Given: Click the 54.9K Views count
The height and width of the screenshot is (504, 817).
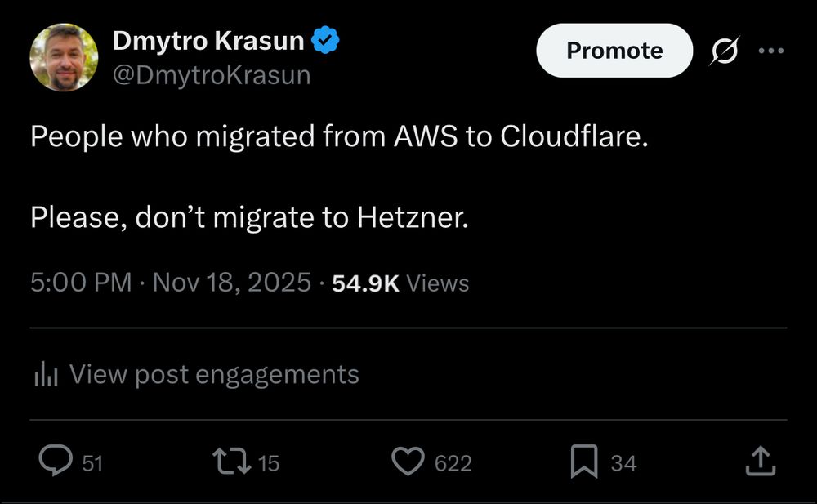Looking at the screenshot, I should tap(400, 283).
